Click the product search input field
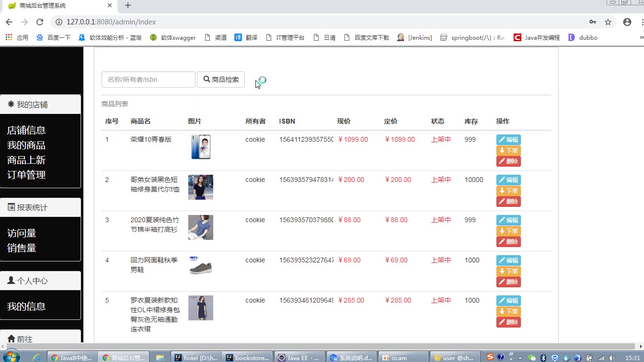 (148, 79)
